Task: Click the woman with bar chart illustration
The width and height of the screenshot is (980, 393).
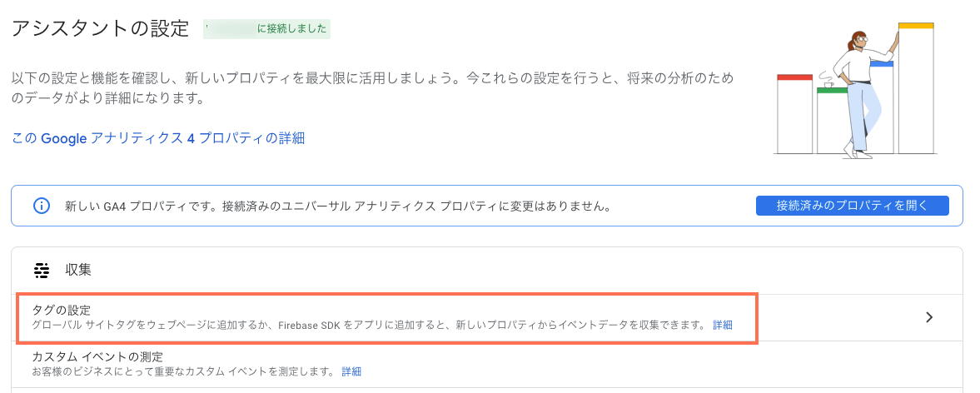Action: click(x=855, y=91)
